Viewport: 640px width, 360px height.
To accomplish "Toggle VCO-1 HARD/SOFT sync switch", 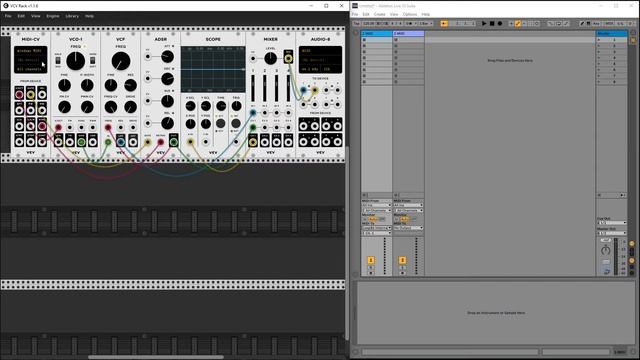I will 93,60.
